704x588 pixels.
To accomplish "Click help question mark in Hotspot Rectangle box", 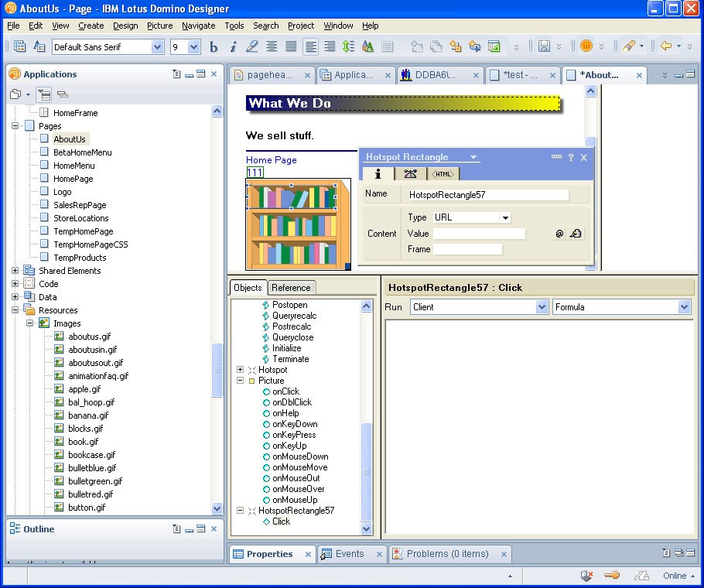I will [x=571, y=157].
